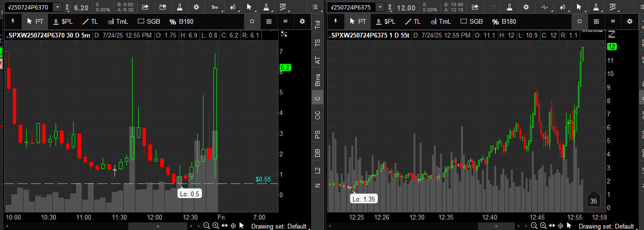Open the studies flask icon on right chart

(509, 7)
